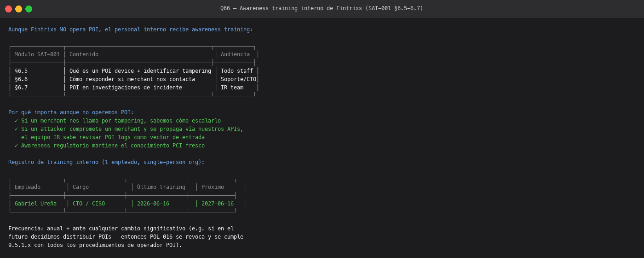Click the '§6.5' module cell

click(21, 71)
